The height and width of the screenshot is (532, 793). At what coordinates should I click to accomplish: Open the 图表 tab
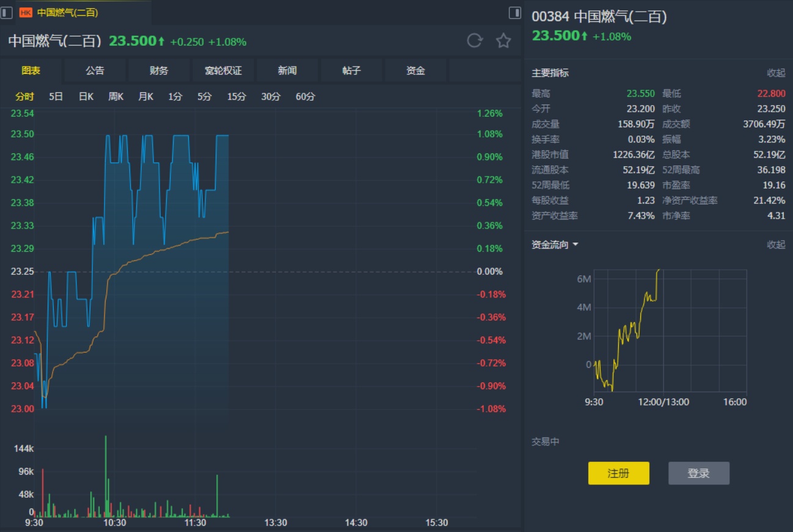tap(31, 71)
